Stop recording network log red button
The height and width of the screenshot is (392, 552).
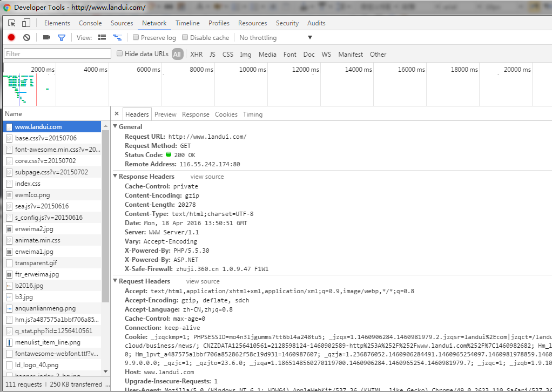pyautogui.click(x=11, y=38)
